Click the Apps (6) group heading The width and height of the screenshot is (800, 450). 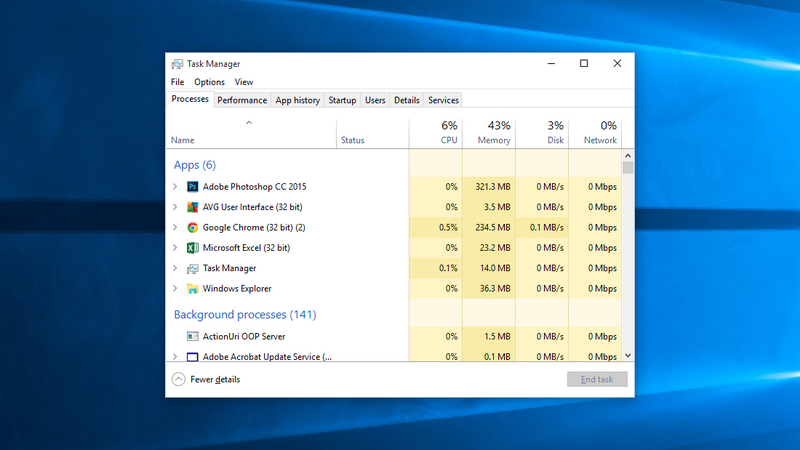point(195,165)
